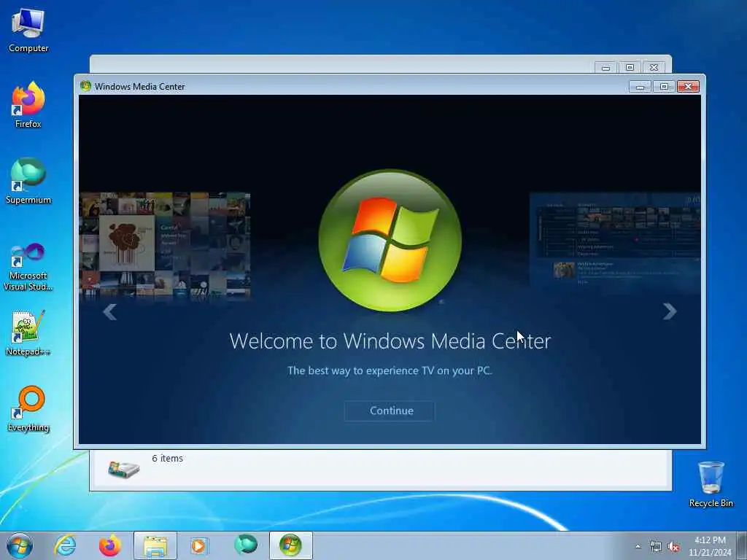Screen dimensions: 747x560
Task: Select the Notepad++ desktop shortcut
Action: point(28,333)
